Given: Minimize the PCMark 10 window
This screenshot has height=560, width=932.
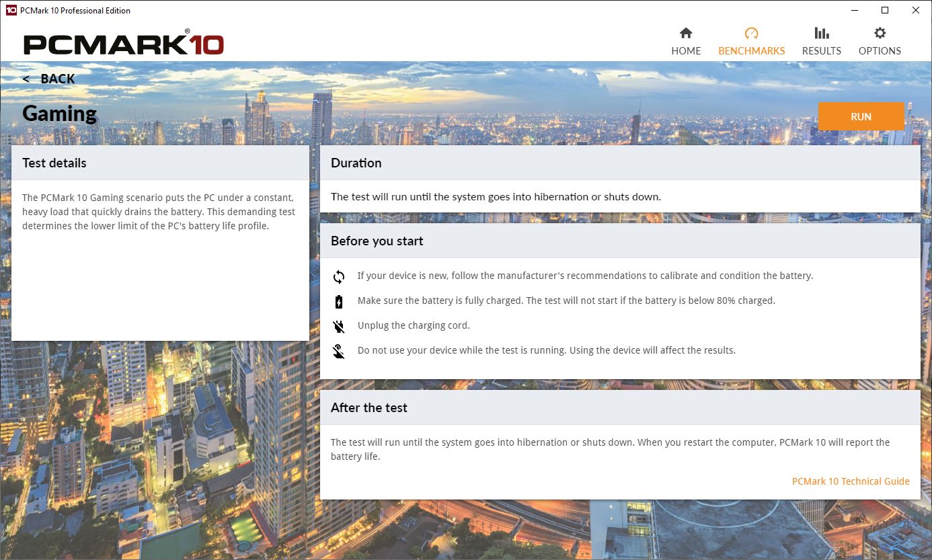Looking at the screenshot, I should (x=854, y=10).
